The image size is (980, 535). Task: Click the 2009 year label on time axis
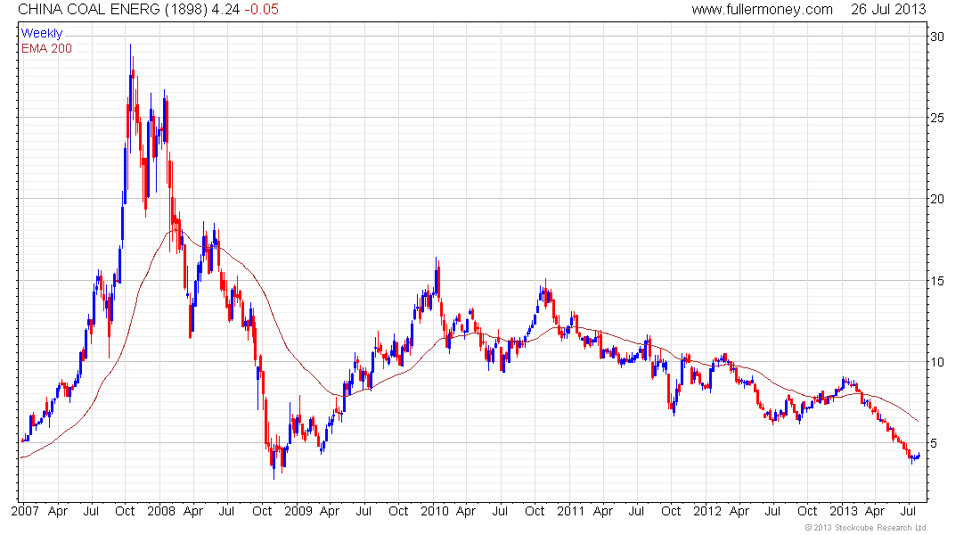298,511
